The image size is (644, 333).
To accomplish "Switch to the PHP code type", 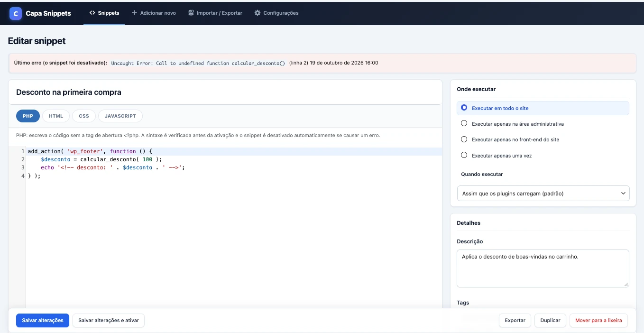I will (x=28, y=116).
